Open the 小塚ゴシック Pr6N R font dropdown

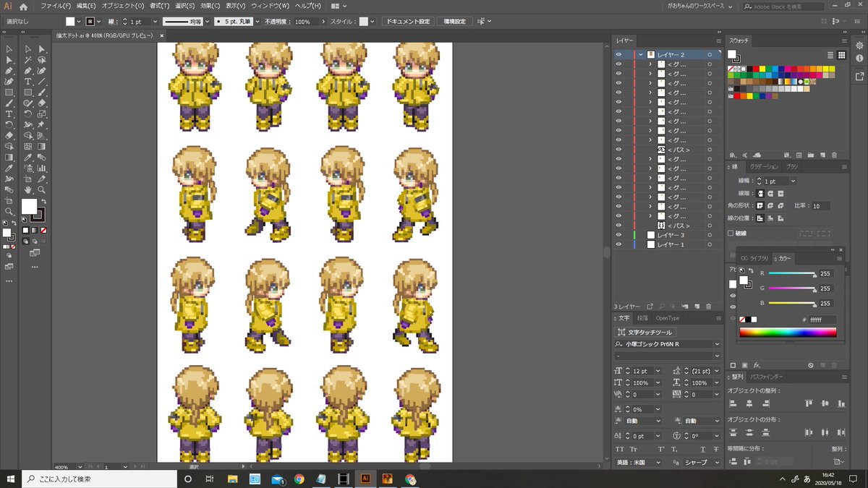coord(717,344)
